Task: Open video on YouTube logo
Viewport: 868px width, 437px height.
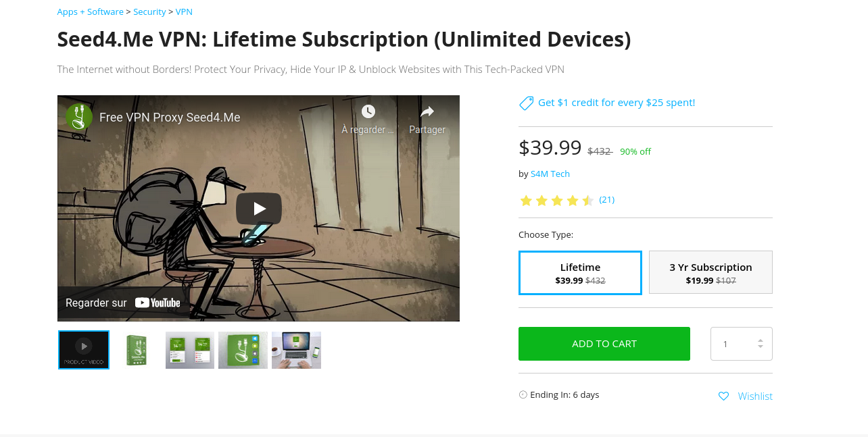Action: click(x=158, y=303)
